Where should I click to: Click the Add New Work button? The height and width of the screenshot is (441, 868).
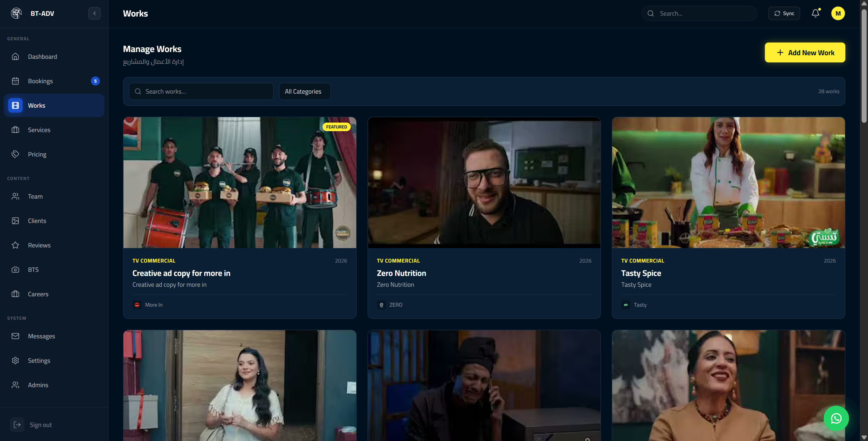pyautogui.click(x=805, y=52)
